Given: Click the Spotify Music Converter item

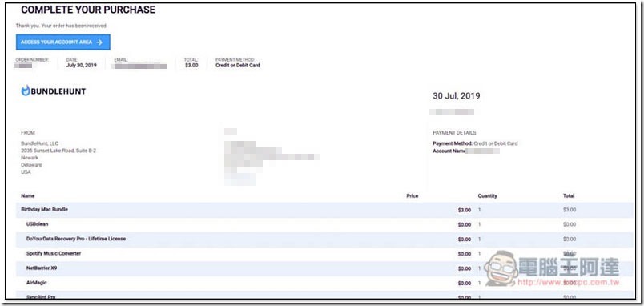Looking at the screenshot, I should click(54, 253).
